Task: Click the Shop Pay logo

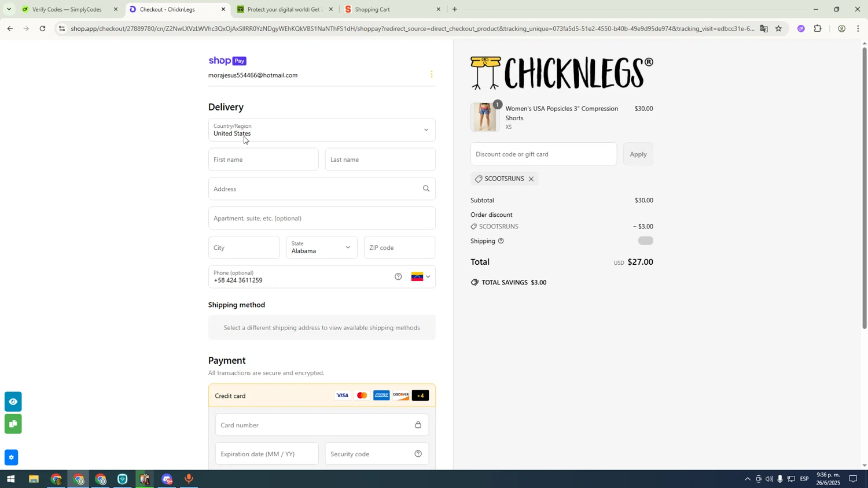Action: point(227,61)
